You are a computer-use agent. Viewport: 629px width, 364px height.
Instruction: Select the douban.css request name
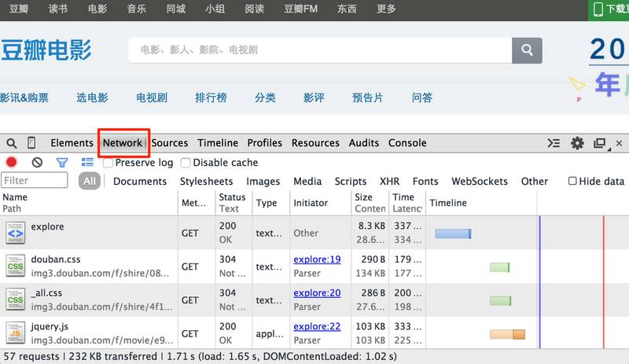(56, 259)
